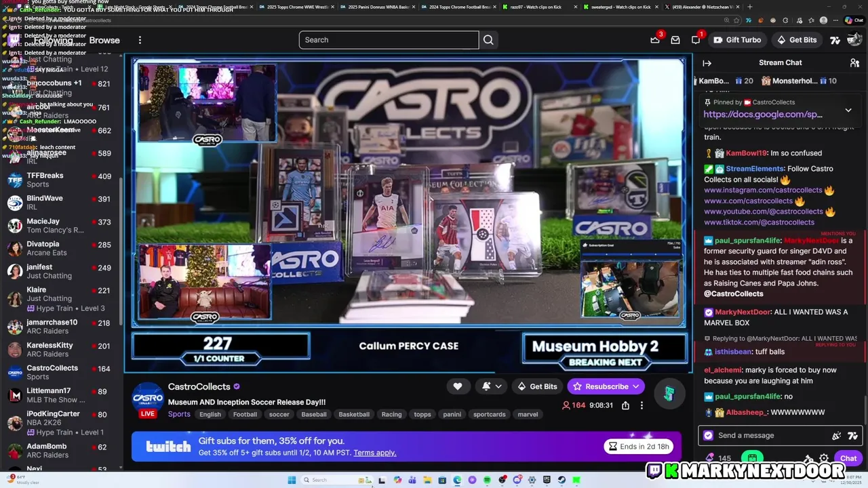
Task: Open the Instagram castrocollects link in chat
Action: coord(763,190)
